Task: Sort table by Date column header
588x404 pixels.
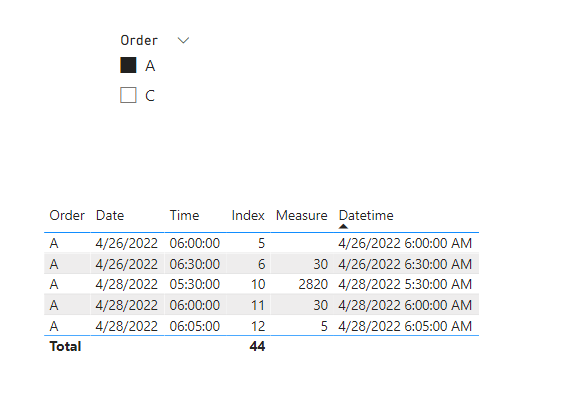Action: [110, 215]
